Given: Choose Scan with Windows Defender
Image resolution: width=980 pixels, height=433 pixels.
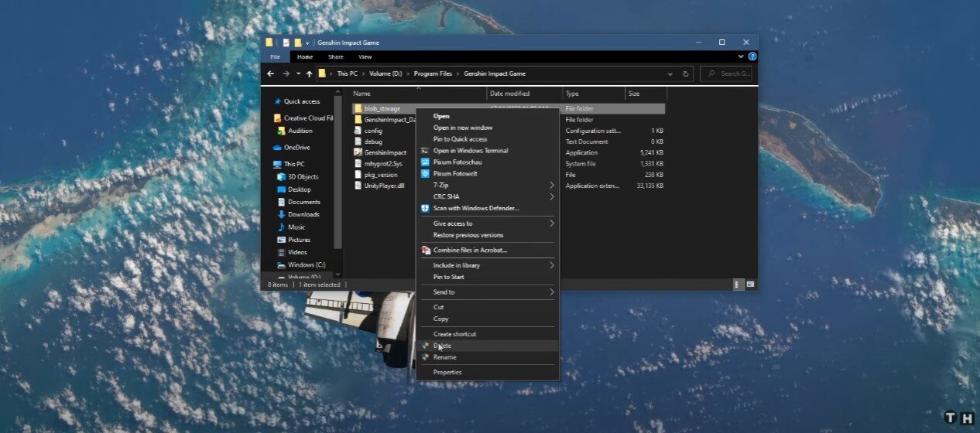Looking at the screenshot, I should pyautogui.click(x=475, y=208).
